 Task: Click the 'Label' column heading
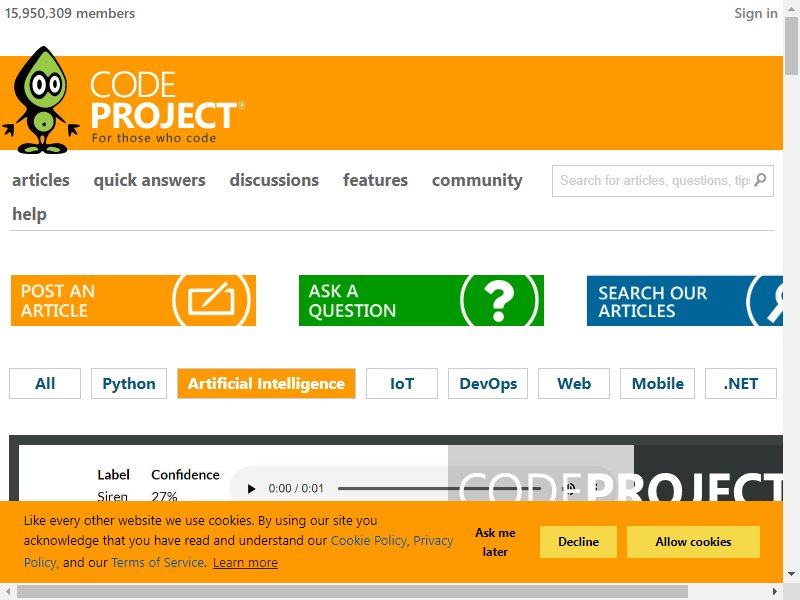tap(113, 474)
